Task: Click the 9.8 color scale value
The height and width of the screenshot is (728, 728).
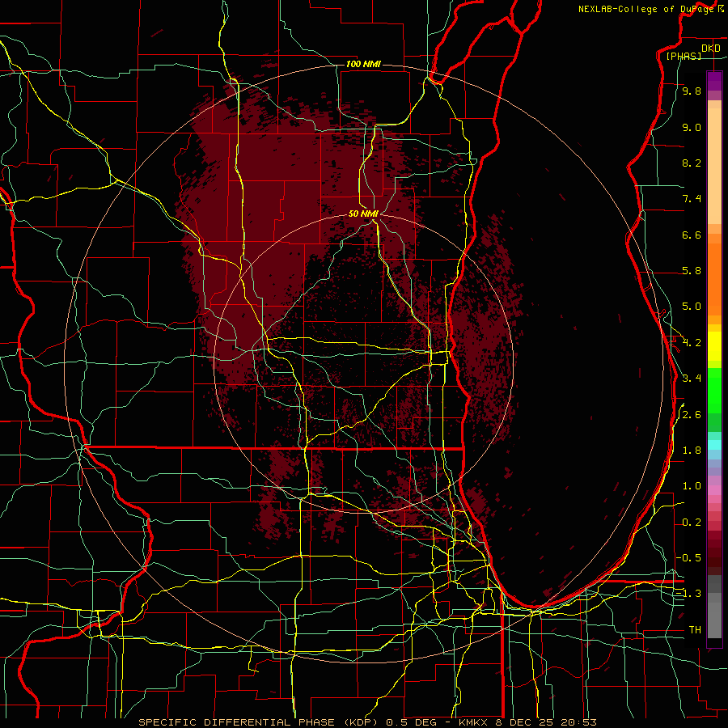Action: (692, 91)
